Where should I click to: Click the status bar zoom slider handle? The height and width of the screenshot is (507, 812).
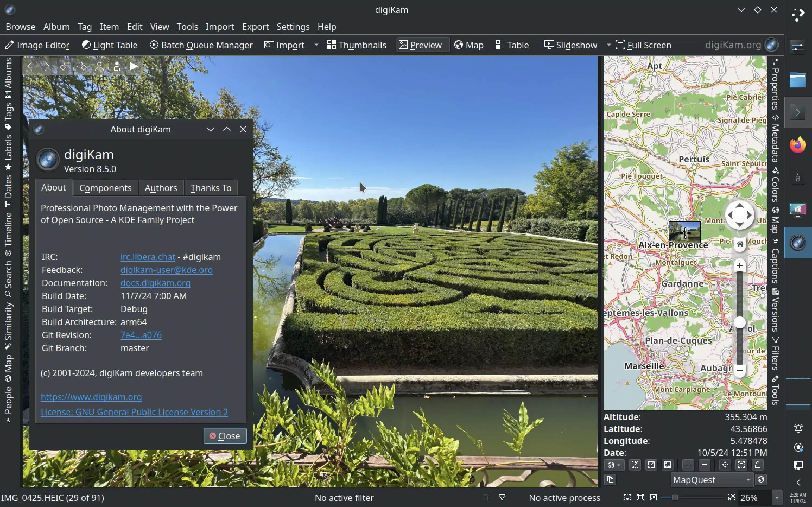pos(675,498)
